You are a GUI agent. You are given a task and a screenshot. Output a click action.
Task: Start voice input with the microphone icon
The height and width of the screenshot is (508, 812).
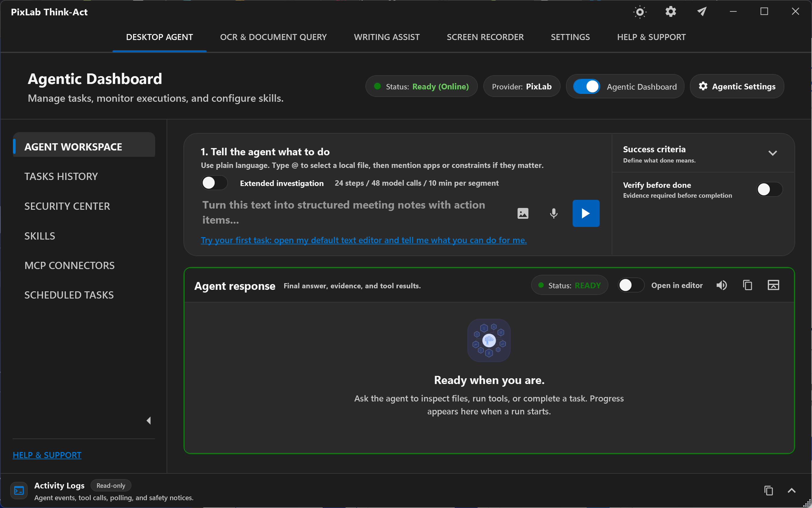(554, 213)
